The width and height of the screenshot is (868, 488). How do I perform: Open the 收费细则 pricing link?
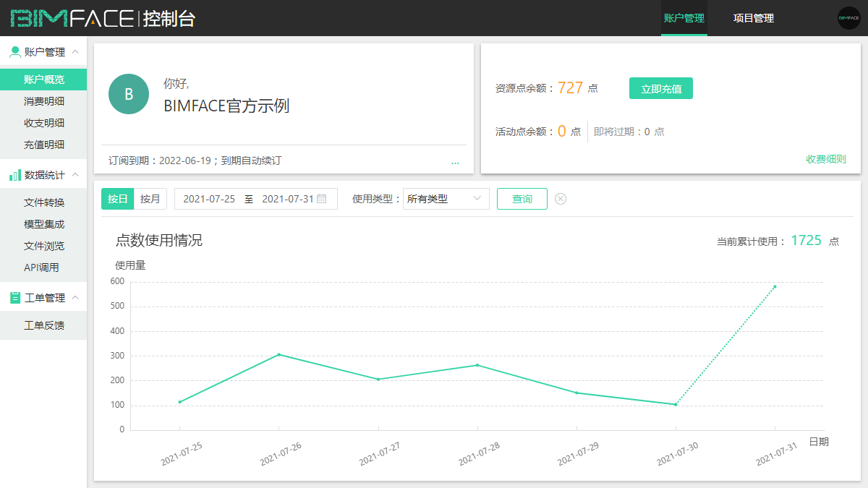click(x=825, y=160)
